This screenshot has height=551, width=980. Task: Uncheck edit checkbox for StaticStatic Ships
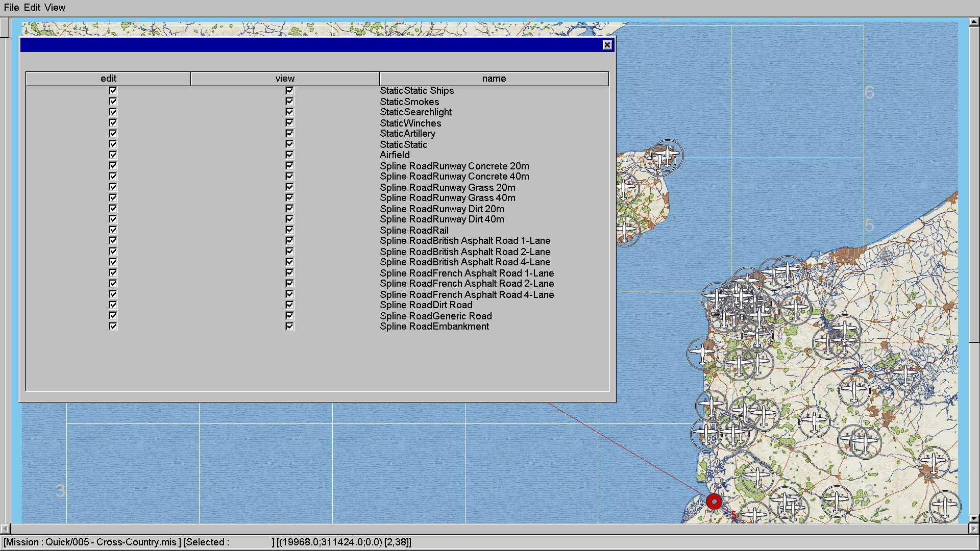(x=113, y=91)
